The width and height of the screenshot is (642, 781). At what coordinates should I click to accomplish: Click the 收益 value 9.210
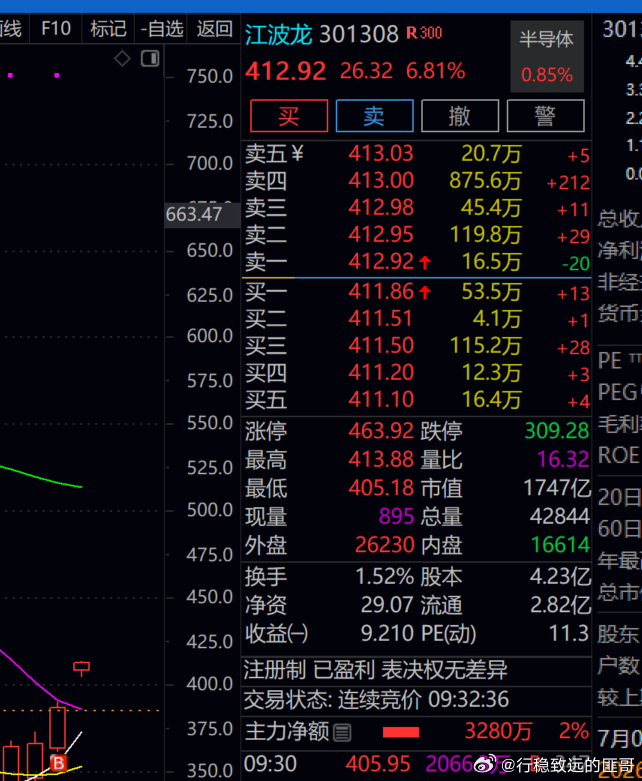click(387, 634)
